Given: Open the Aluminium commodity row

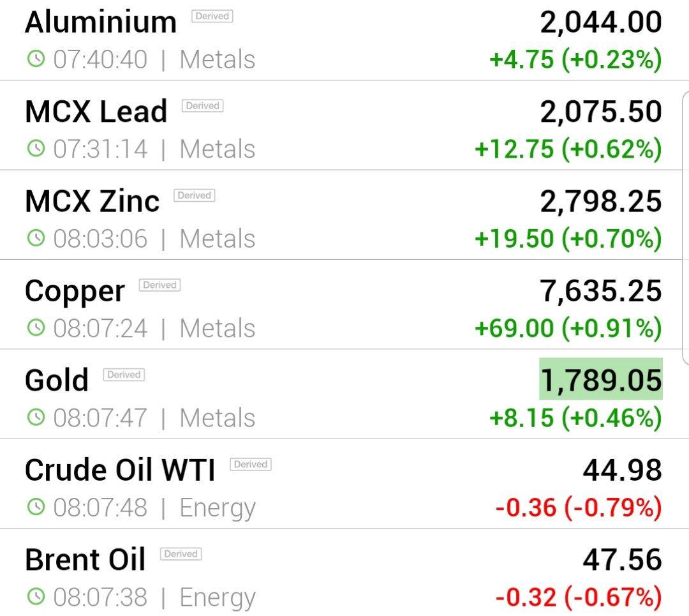Looking at the screenshot, I should tap(344, 40).
